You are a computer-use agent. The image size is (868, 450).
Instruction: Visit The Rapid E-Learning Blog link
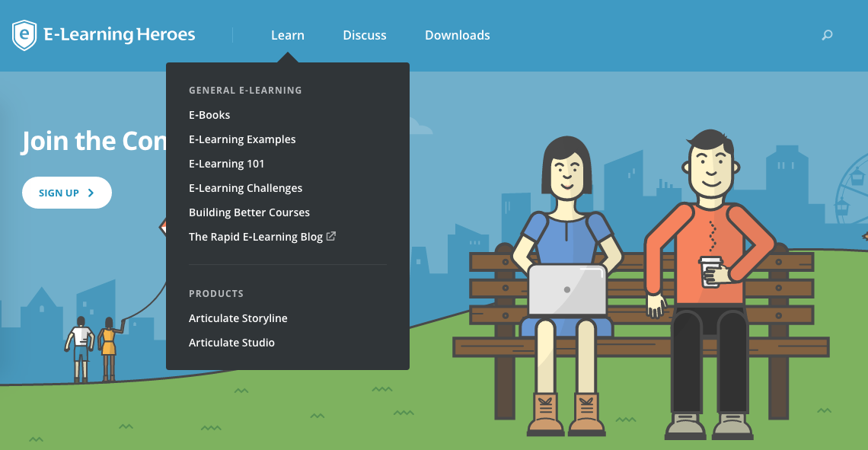coord(256,237)
